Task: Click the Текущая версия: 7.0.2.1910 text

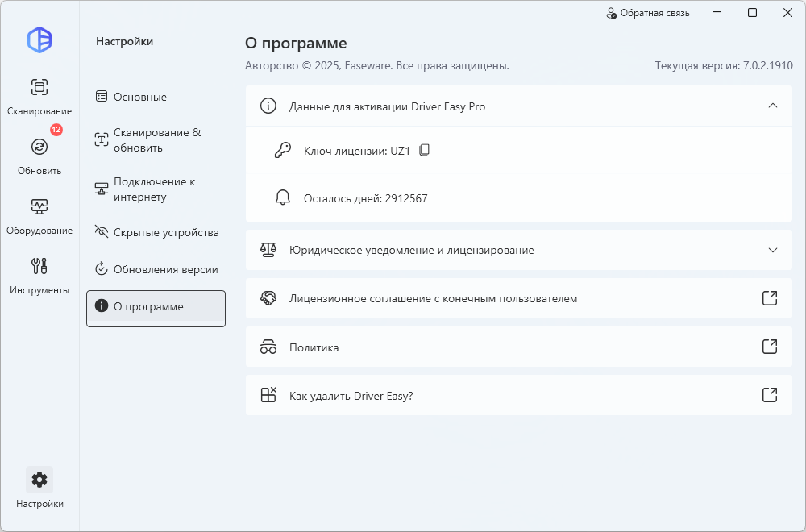Action: [x=724, y=66]
